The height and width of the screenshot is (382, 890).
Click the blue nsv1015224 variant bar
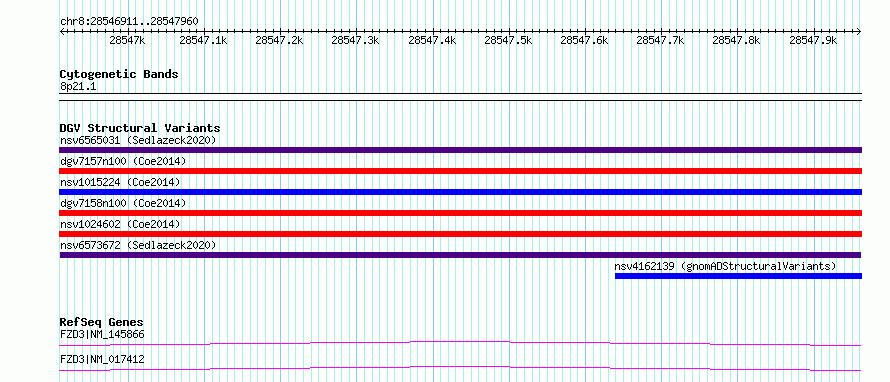(x=460, y=192)
